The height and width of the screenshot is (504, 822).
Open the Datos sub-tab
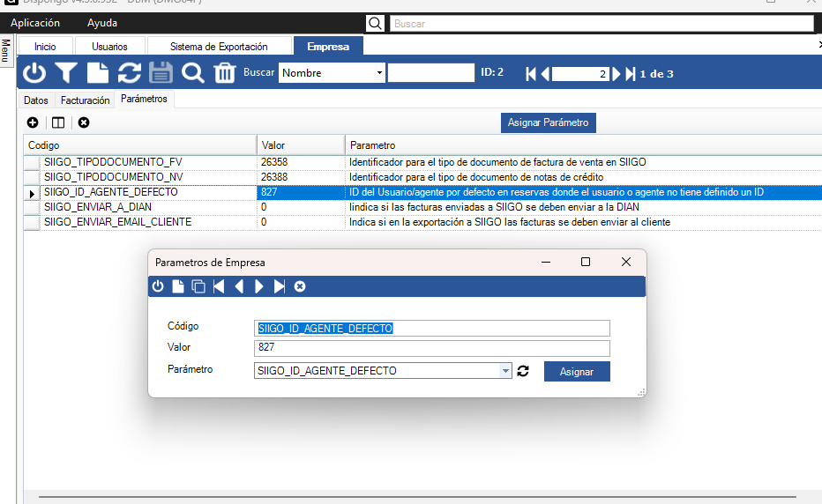(36, 100)
